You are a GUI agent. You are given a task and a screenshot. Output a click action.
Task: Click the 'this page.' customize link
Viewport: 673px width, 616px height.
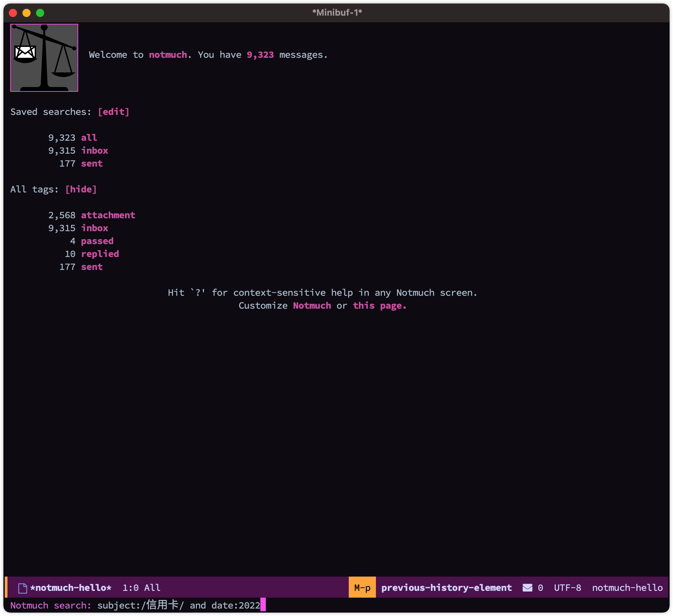pos(380,306)
